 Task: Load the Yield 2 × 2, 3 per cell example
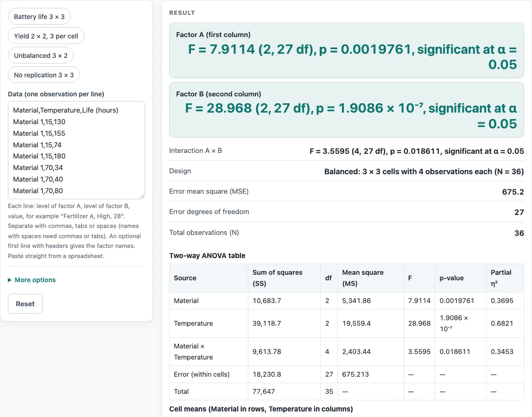[x=46, y=36]
